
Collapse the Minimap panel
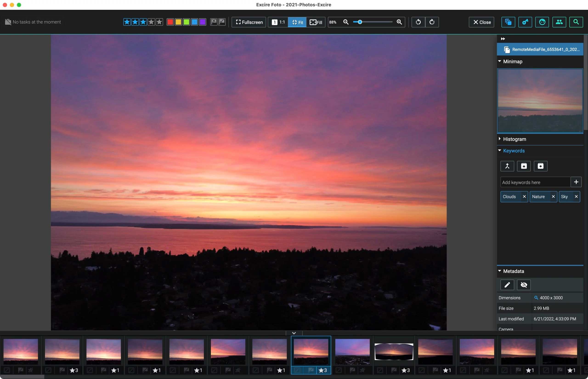512,62
